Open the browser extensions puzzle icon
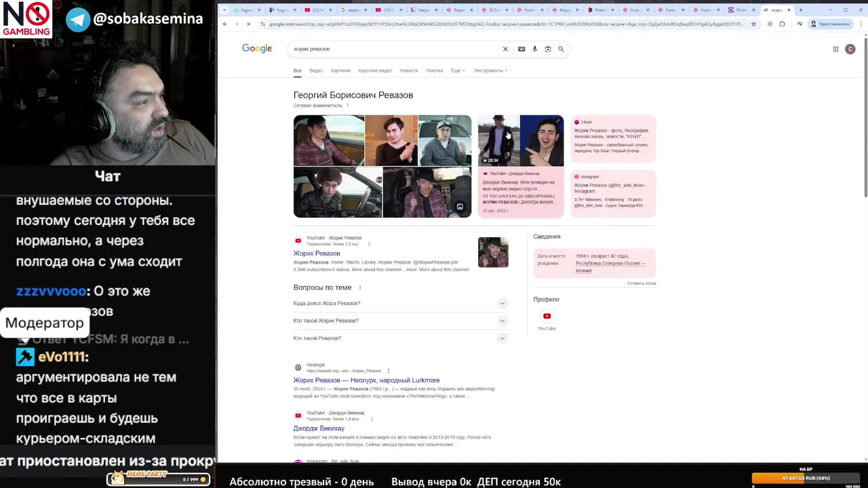Viewport: 868px width, 488px height. 782,24
